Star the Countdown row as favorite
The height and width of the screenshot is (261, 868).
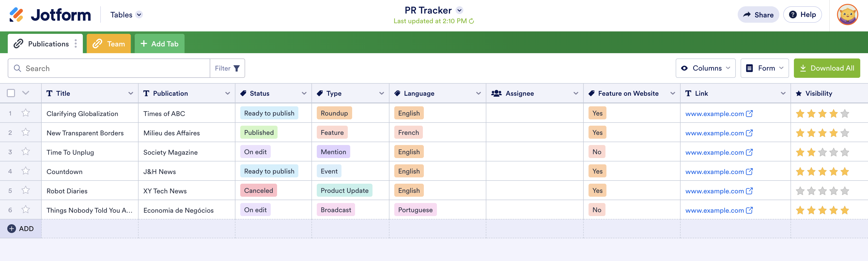pos(26,171)
